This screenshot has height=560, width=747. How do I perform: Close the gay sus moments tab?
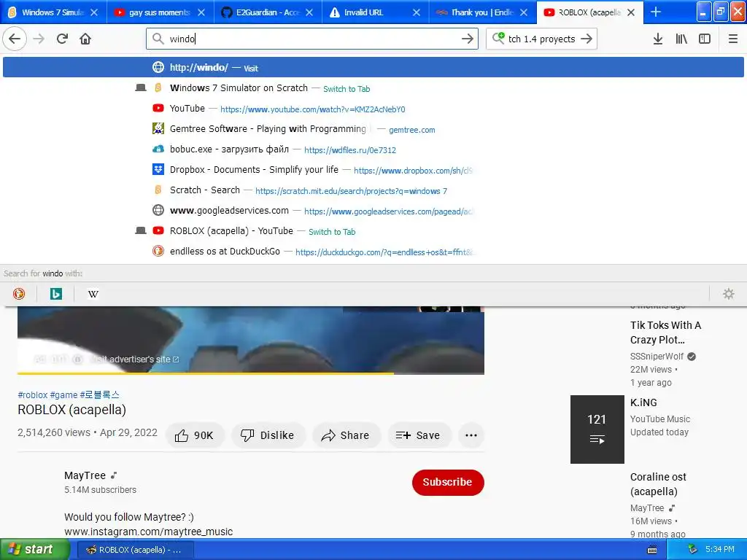(x=201, y=12)
